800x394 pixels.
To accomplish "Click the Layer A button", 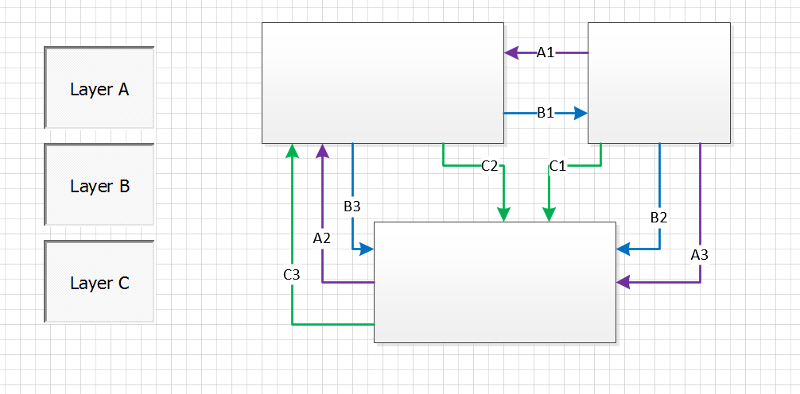I will click(x=99, y=87).
